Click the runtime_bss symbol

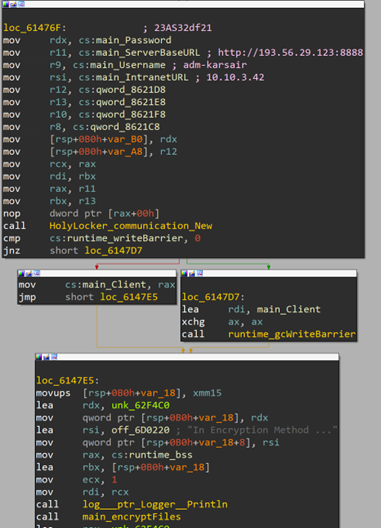[161, 455]
